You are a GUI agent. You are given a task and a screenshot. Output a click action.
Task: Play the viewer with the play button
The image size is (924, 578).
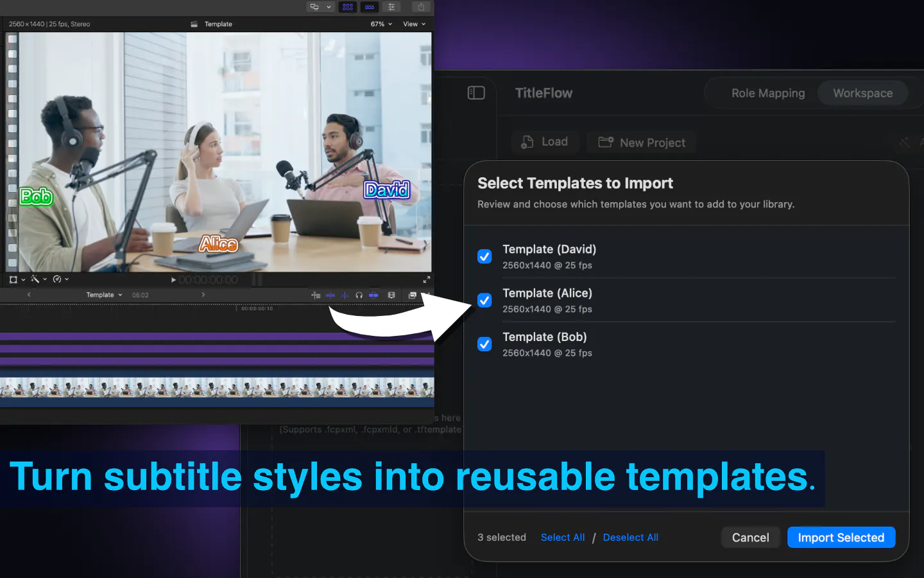click(x=173, y=280)
